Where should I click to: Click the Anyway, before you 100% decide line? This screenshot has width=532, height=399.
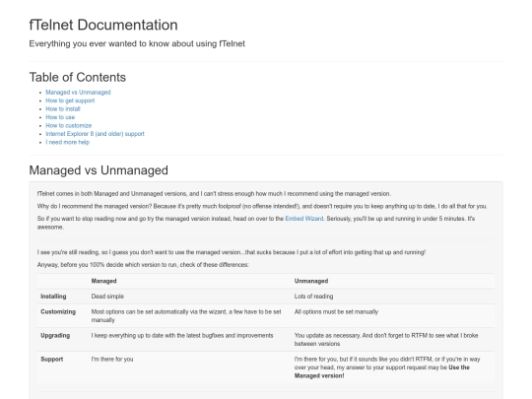(143, 265)
